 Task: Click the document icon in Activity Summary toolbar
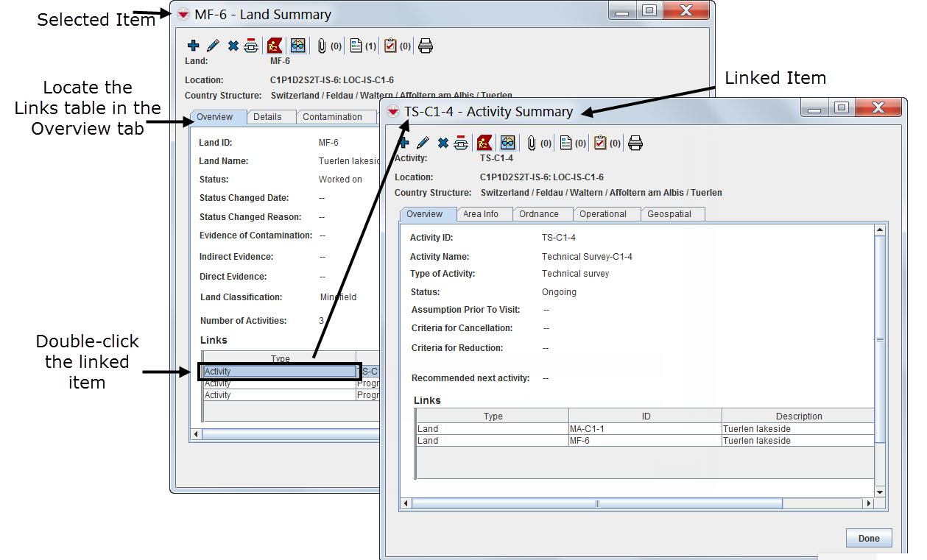click(x=565, y=143)
